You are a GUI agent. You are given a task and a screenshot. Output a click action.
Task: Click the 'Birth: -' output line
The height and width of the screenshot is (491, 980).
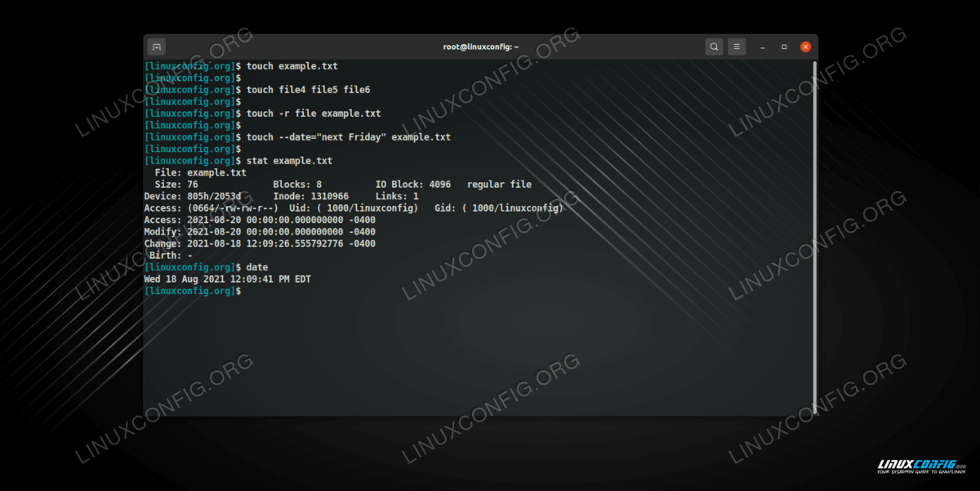(x=171, y=256)
